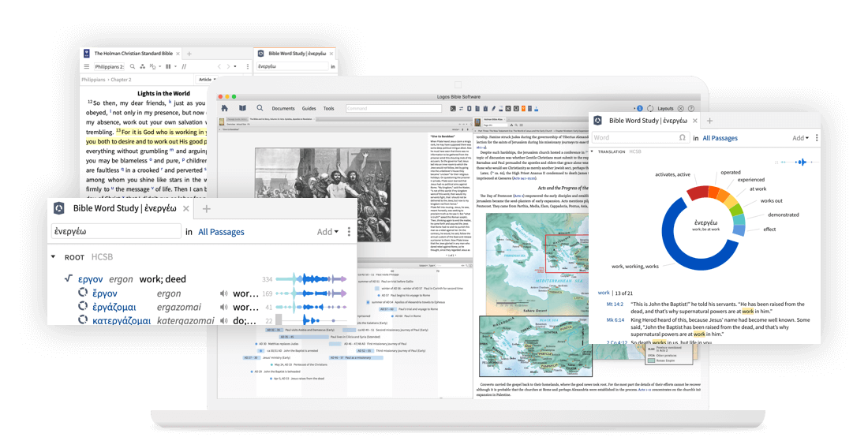Open Add dropdown in the ROOT word study panel
This screenshot has width=868, height=437.
[327, 232]
